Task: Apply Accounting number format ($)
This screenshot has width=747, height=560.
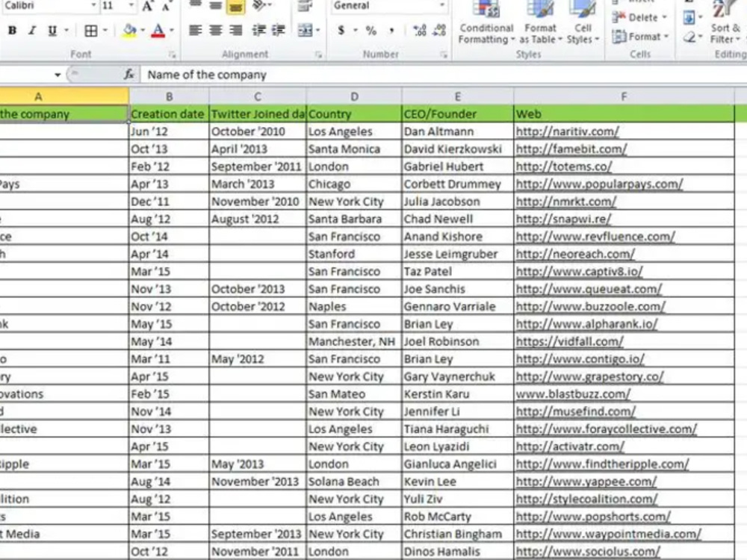Action: pos(341,31)
